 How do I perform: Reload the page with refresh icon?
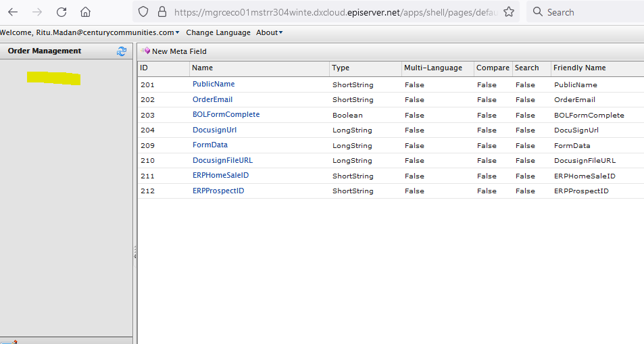pos(61,12)
